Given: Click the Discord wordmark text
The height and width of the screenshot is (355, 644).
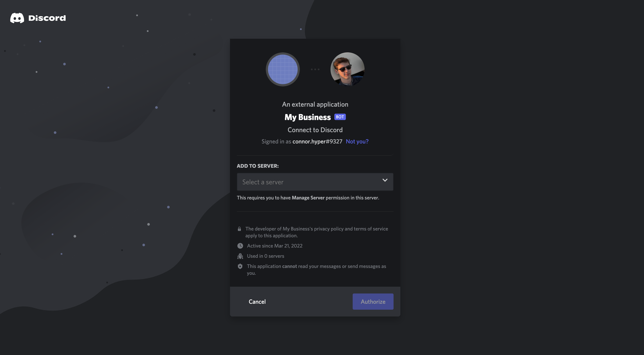Looking at the screenshot, I should (x=47, y=18).
